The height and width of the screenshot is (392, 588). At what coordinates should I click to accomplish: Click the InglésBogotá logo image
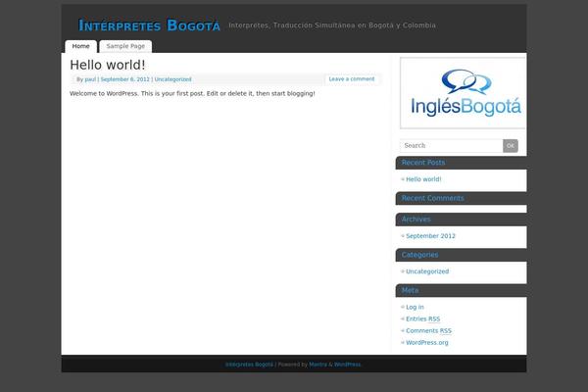click(x=464, y=93)
